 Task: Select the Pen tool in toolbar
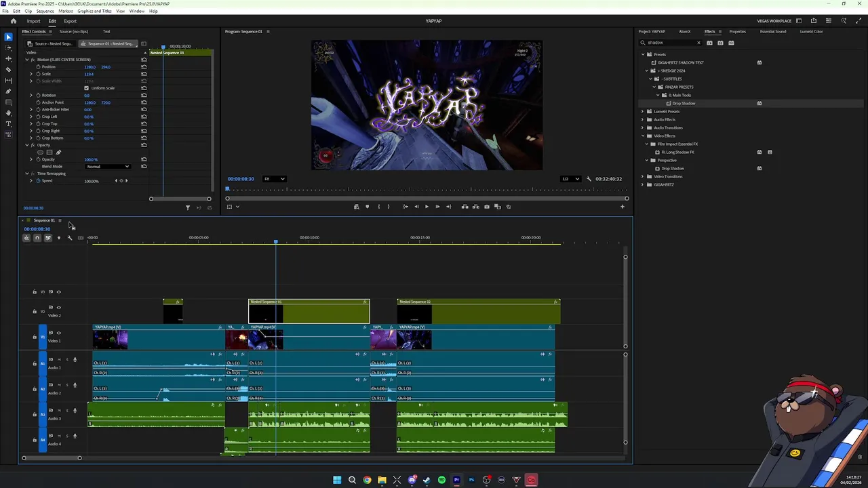(8, 91)
